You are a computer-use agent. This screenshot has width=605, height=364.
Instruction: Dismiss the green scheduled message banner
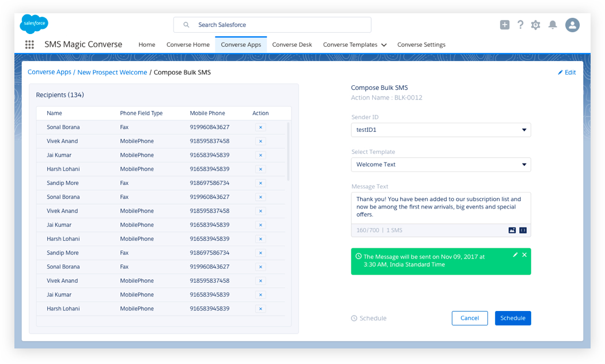[x=524, y=255]
